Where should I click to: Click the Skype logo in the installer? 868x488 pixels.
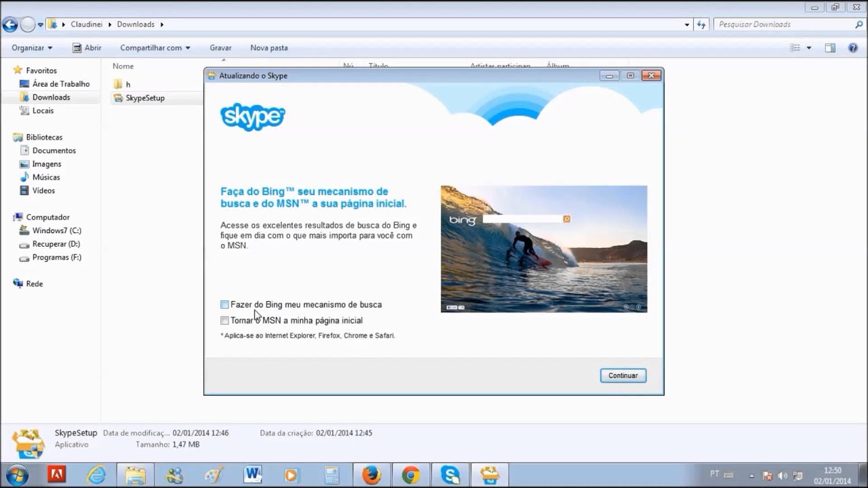(x=252, y=117)
